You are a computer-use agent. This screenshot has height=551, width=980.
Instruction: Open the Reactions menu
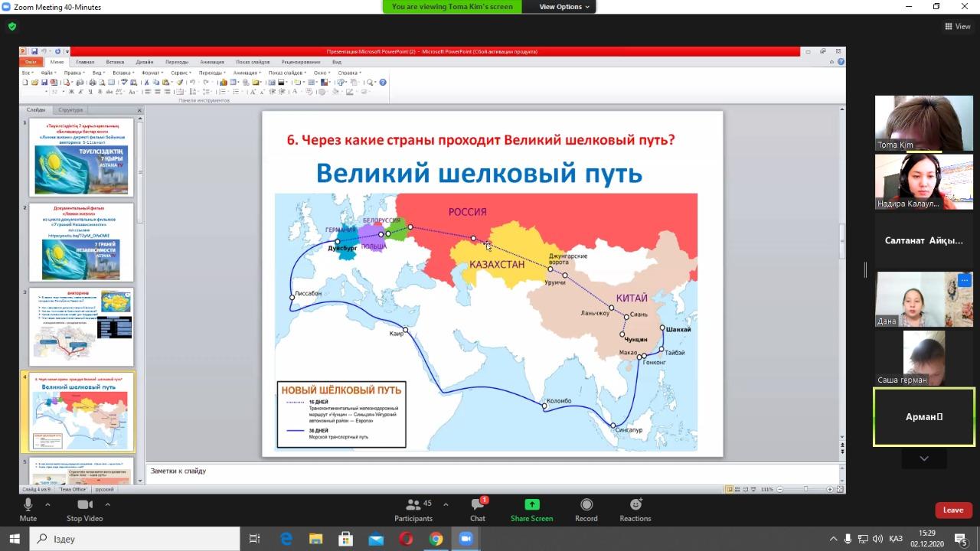pos(635,505)
